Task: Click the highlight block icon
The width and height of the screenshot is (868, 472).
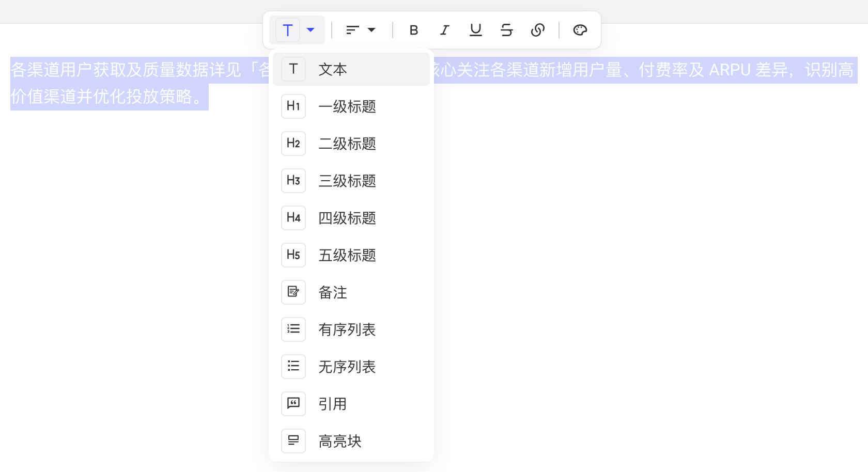Action: coord(293,441)
